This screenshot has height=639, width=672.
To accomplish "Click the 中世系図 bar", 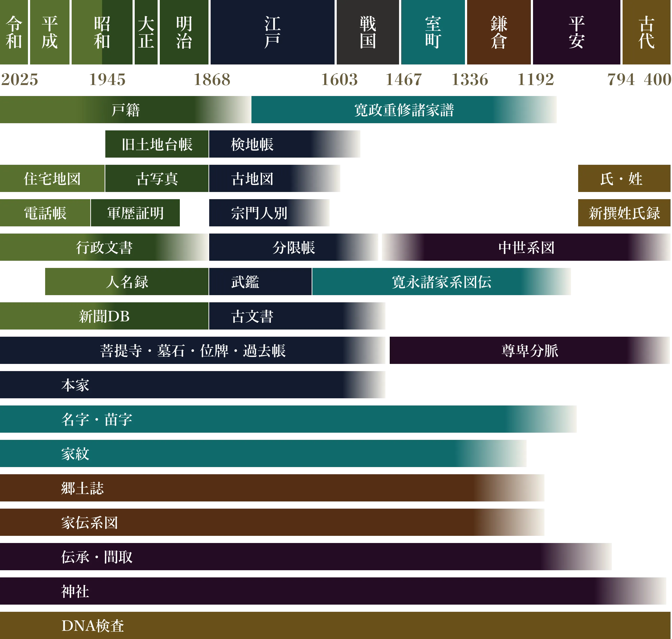I will point(526,247).
